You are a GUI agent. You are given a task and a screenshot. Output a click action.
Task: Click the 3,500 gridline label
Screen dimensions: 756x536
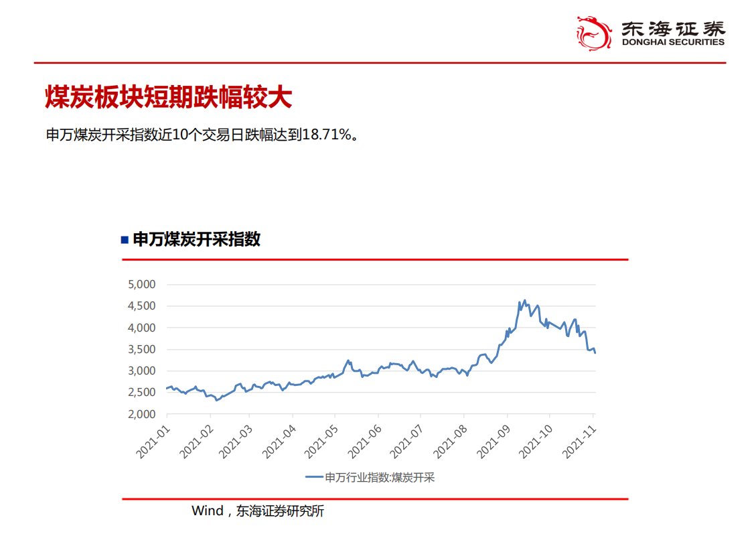click(143, 349)
